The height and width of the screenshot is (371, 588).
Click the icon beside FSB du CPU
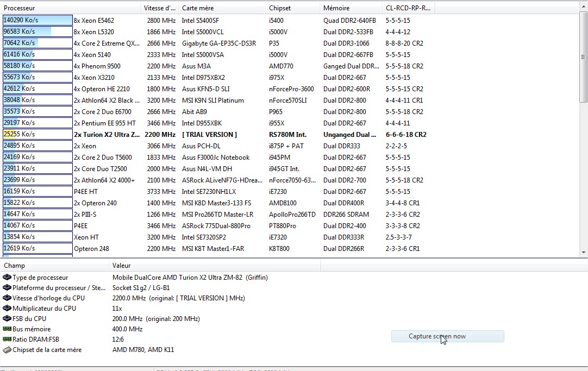click(7, 318)
